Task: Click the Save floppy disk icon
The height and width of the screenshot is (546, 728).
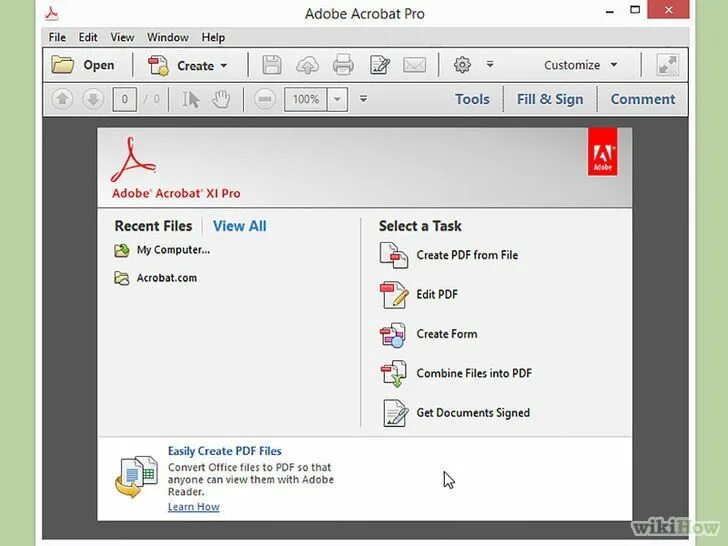Action: pyautogui.click(x=272, y=65)
